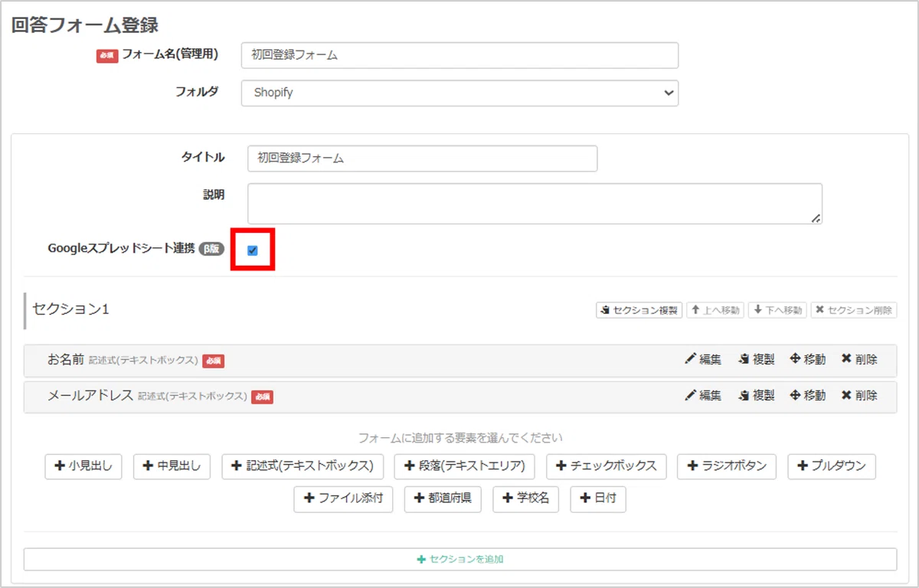Open the フォルダ Shopify dropdown
Image resolution: width=919 pixels, height=588 pixels.
(459, 93)
